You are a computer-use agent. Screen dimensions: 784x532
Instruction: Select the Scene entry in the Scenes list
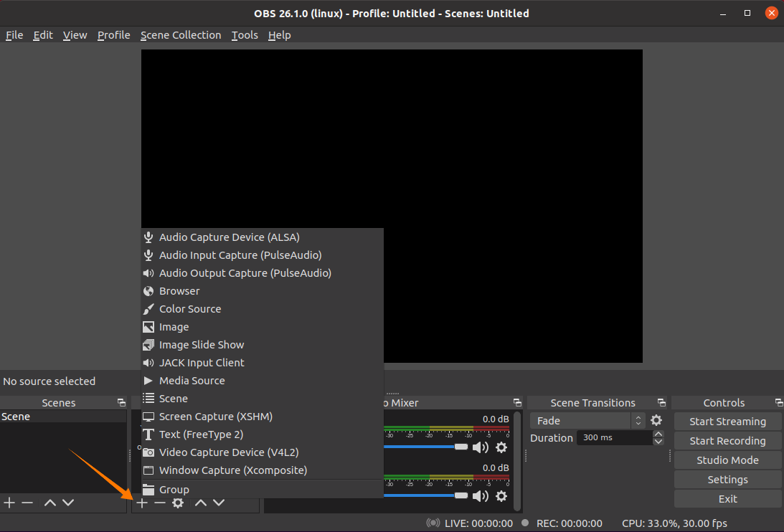(x=63, y=417)
